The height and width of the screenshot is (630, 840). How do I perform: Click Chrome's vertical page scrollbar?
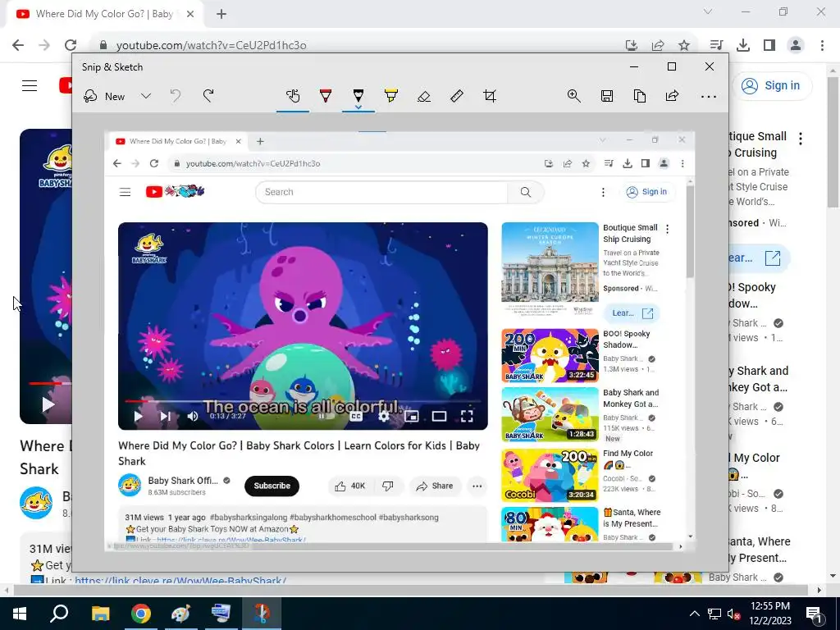(833, 143)
